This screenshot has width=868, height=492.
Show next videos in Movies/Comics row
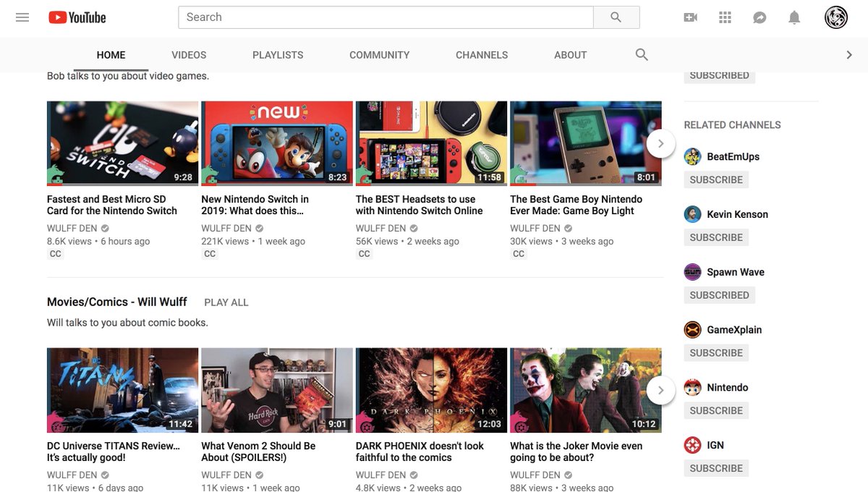pos(660,391)
